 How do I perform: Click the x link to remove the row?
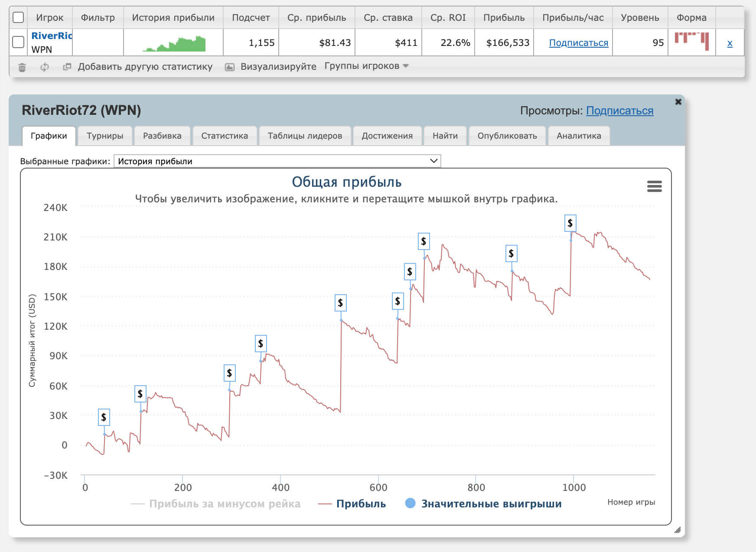(x=730, y=43)
